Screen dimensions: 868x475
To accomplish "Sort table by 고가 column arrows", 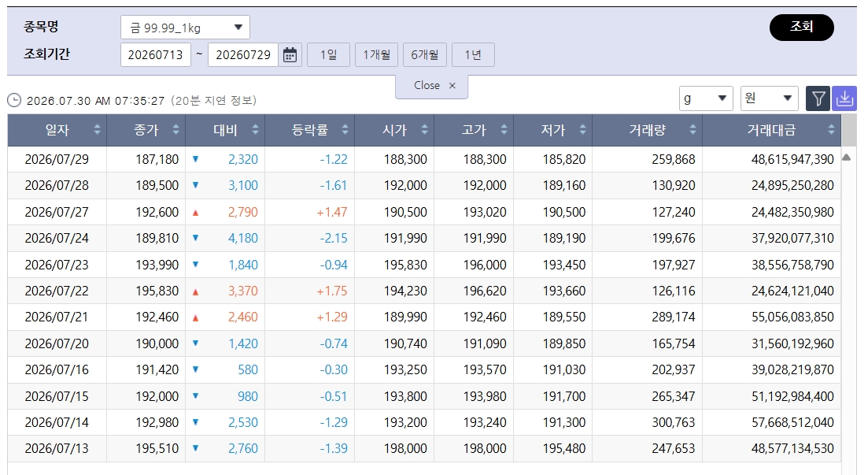I will [504, 130].
